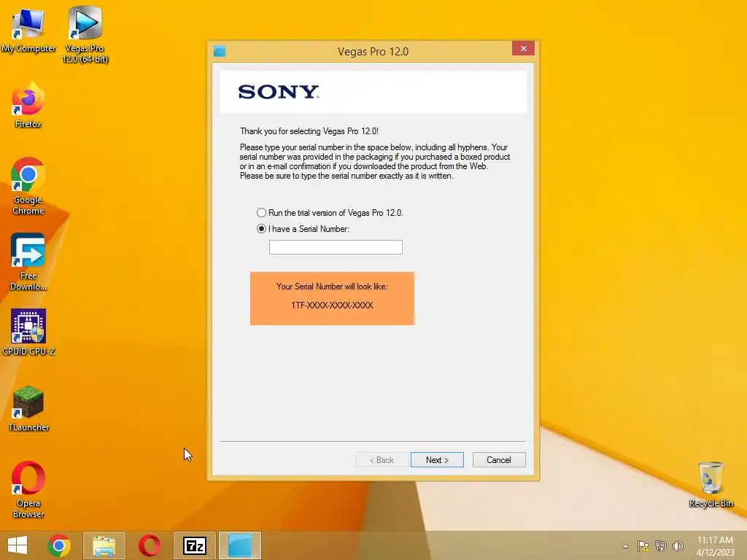Open the My Computer desktop shortcut
Screen dimensions: 747x560
[28, 31]
